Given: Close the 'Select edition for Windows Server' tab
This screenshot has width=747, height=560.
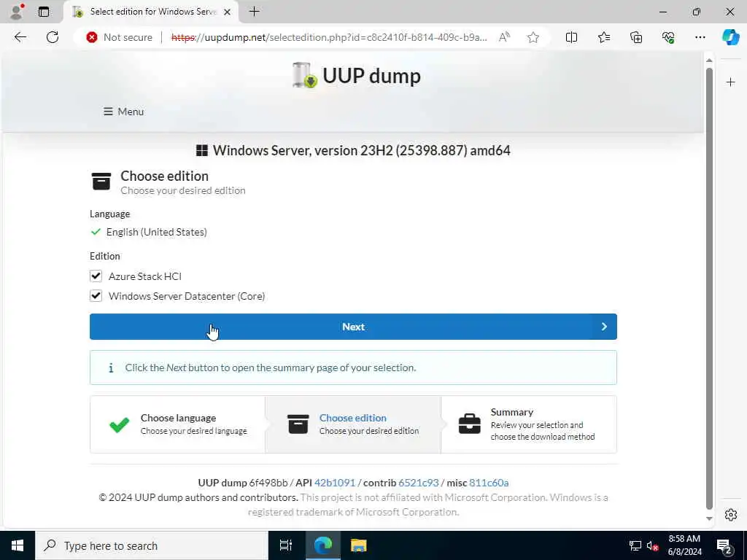Looking at the screenshot, I should tap(228, 12).
